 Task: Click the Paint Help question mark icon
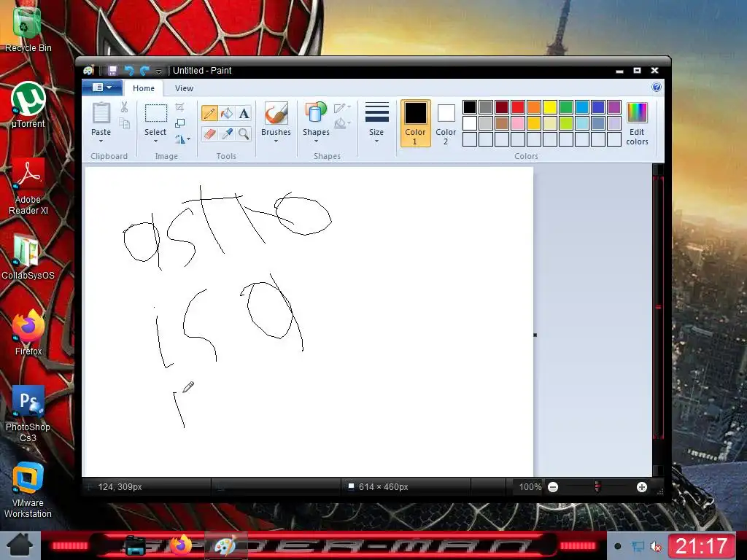pos(657,87)
